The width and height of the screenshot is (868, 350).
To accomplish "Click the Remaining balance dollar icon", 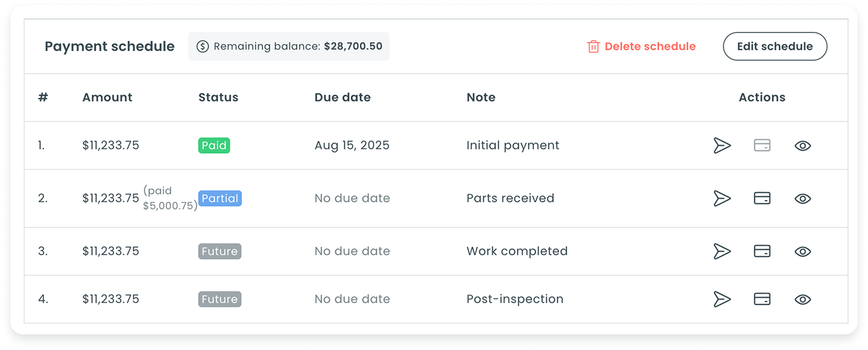I will pyautogui.click(x=202, y=46).
